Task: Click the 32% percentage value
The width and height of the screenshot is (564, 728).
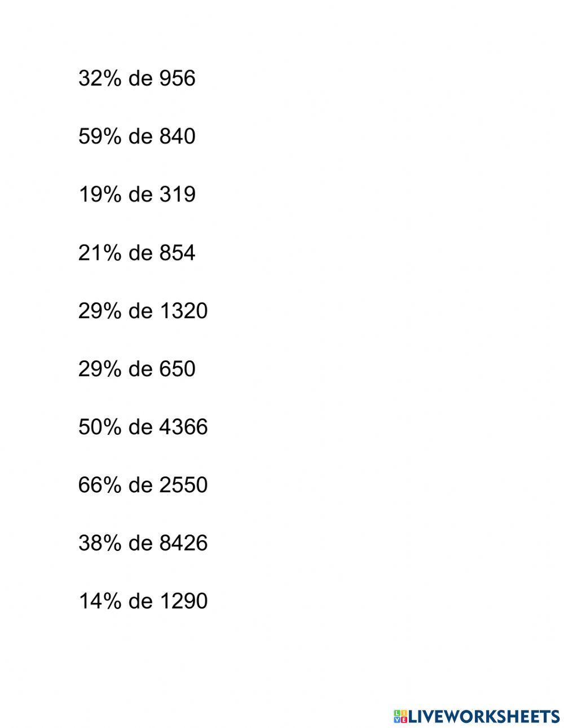Action: point(99,78)
